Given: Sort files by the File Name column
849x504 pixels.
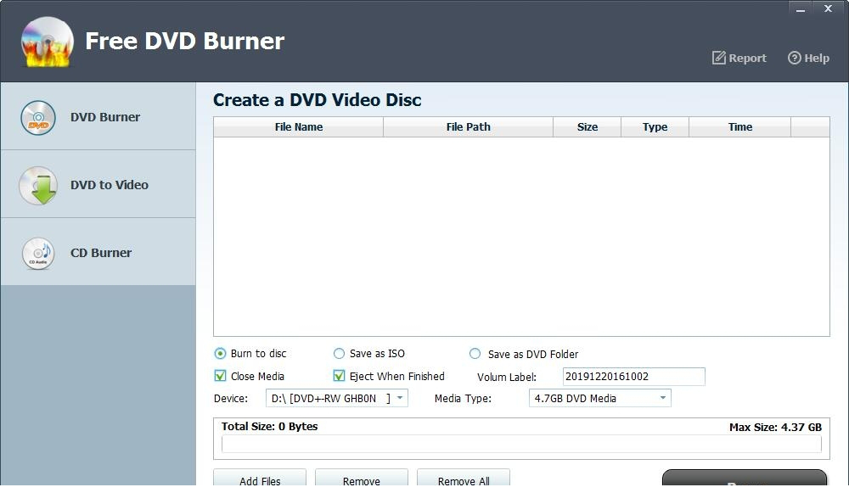Looking at the screenshot, I should pyautogui.click(x=298, y=126).
